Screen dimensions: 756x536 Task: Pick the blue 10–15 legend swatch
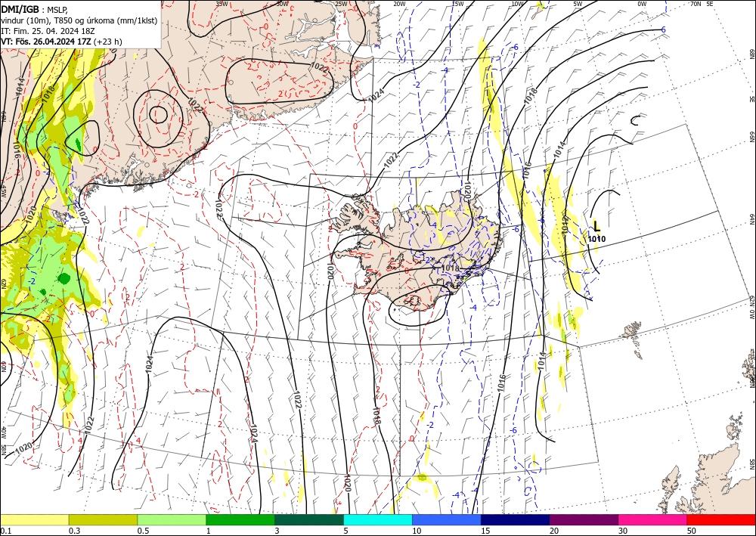447,519
